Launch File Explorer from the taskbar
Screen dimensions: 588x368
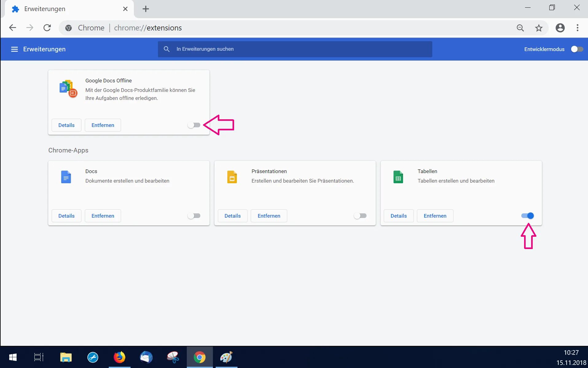tap(66, 357)
